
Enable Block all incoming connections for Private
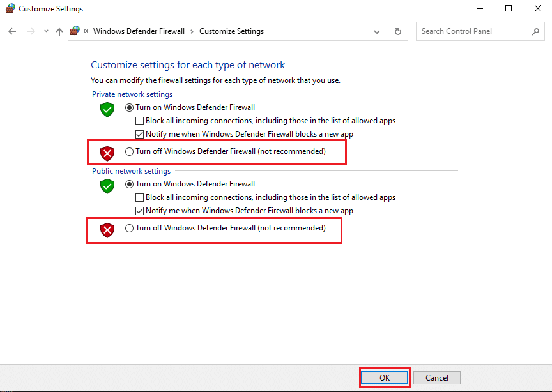coord(140,121)
